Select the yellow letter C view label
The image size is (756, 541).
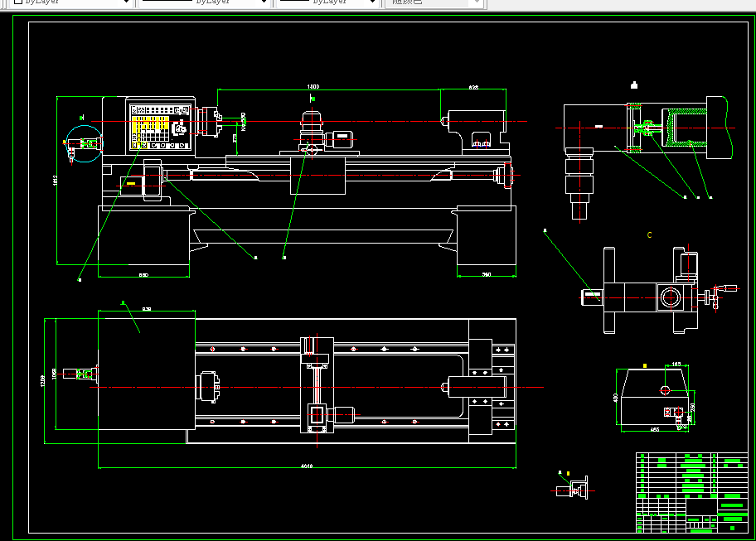coord(649,235)
